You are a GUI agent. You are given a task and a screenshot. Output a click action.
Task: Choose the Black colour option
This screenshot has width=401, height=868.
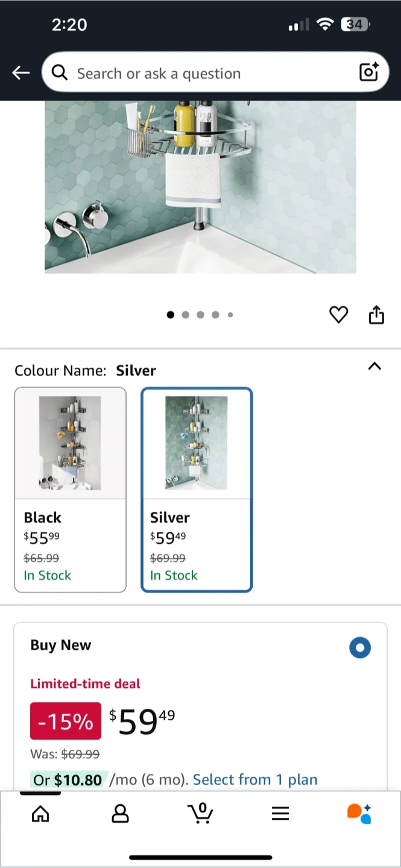[71, 489]
